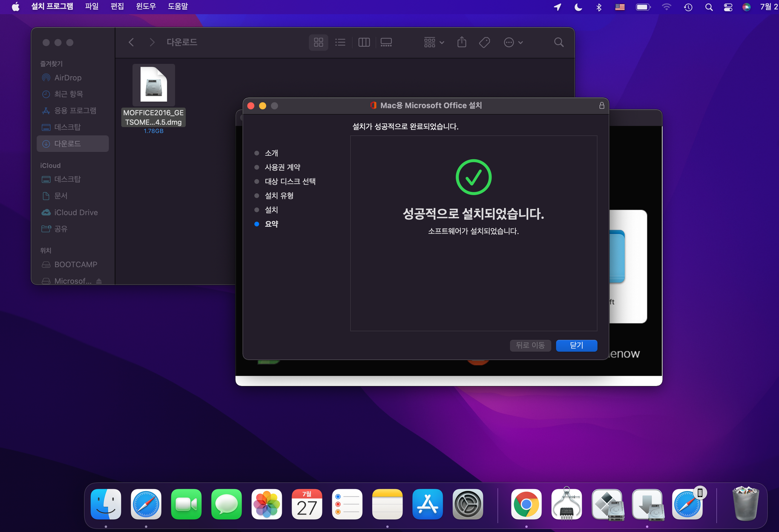Click the Finder share icon

point(462,42)
